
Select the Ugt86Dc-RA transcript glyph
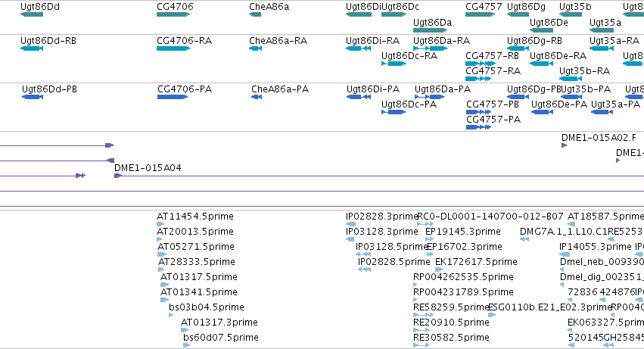point(394,64)
